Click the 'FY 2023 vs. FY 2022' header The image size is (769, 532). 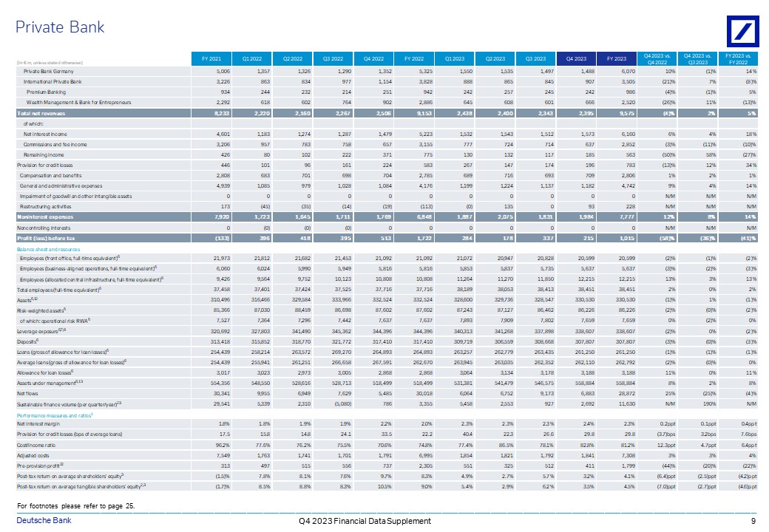pos(738,59)
